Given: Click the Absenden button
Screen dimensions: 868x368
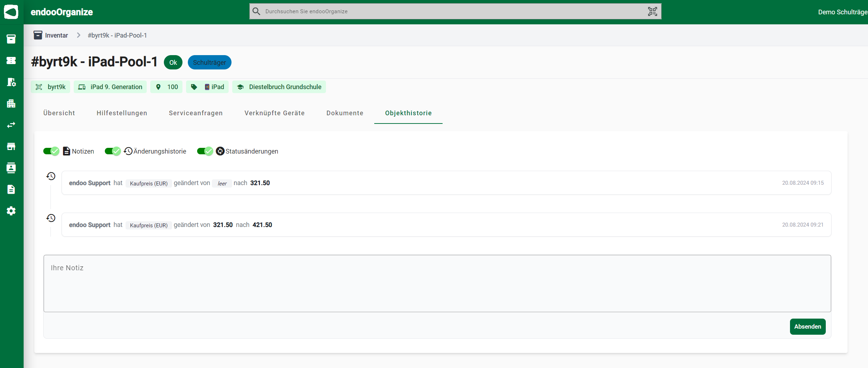Looking at the screenshot, I should click(x=808, y=326).
